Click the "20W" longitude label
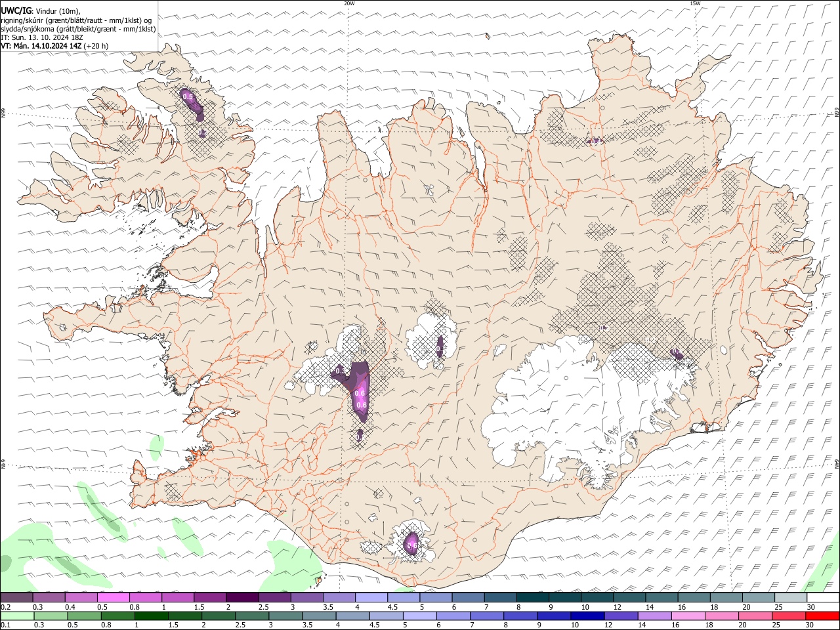Image resolution: width=840 pixels, height=630 pixels. tap(349, 3)
